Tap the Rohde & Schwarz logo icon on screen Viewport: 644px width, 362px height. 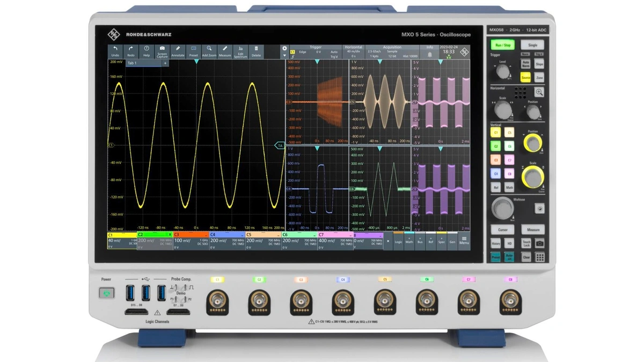(x=464, y=52)
